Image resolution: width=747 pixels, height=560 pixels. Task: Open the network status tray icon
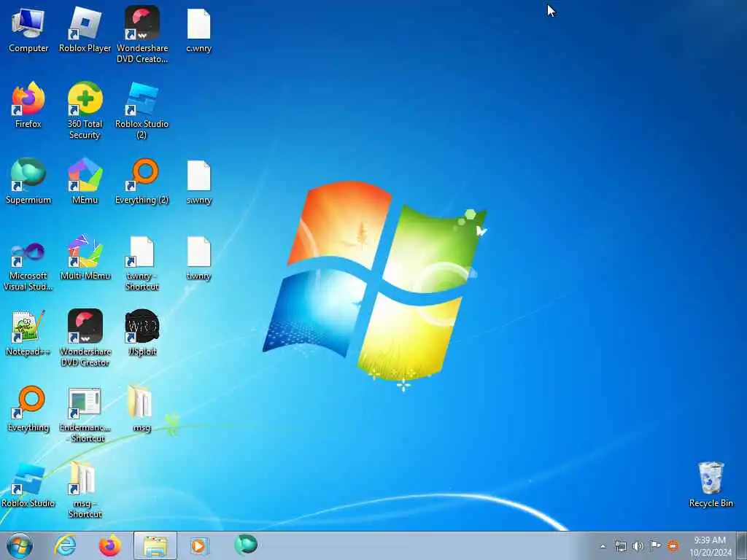pos(620,546)
